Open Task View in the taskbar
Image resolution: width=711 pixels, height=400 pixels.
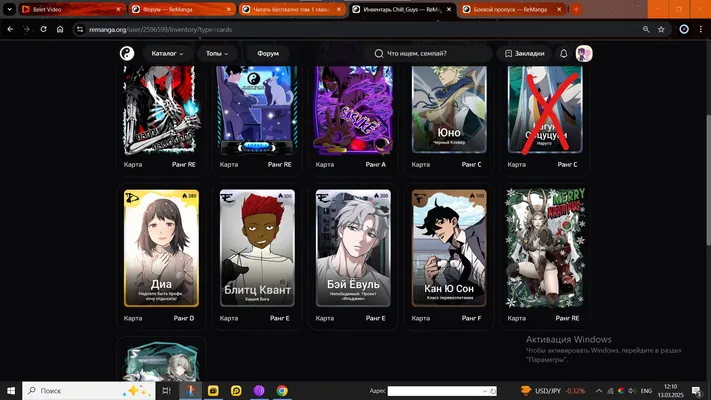[x=166, y=390]
